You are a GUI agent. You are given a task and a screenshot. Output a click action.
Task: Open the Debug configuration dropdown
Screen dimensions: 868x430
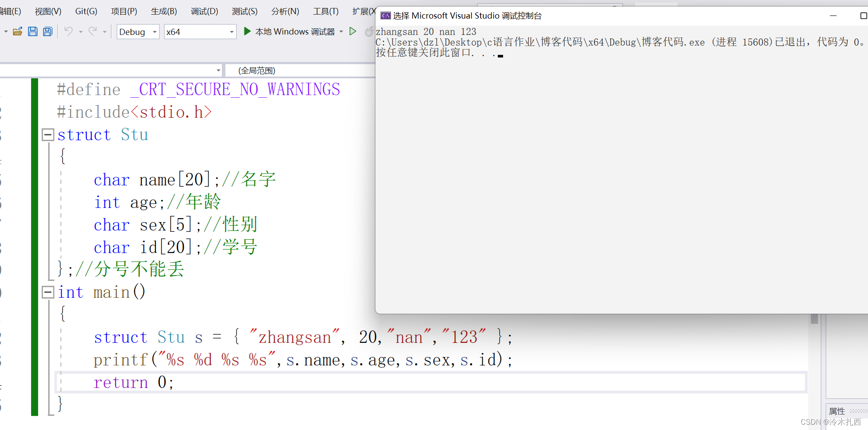pos(138,32)
